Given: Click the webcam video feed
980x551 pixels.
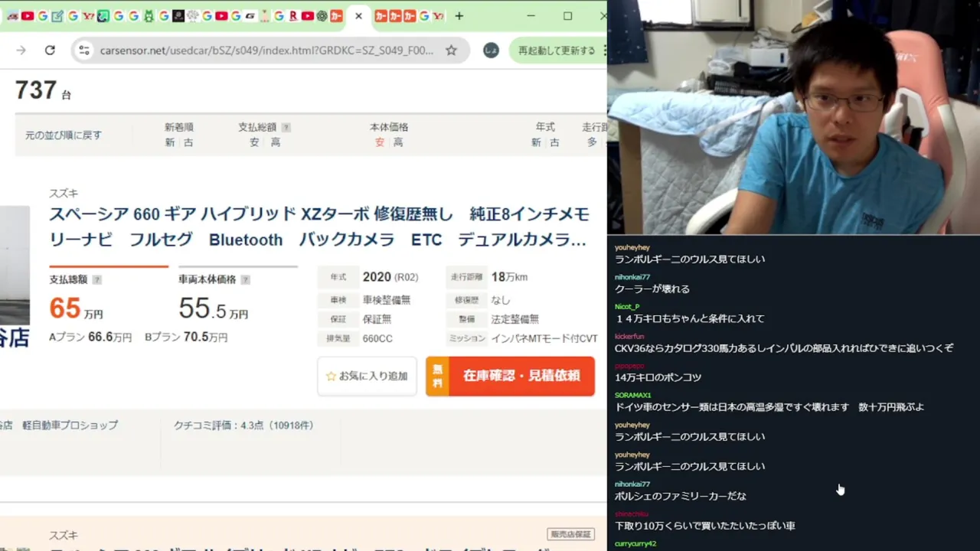Looking at the screenshot, I should point(793,117).
